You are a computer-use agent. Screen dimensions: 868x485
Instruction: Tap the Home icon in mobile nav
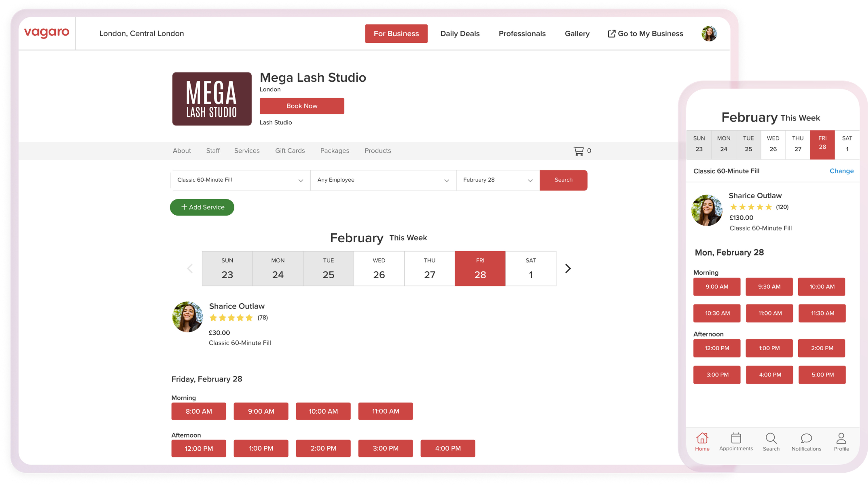pos(702,438)
